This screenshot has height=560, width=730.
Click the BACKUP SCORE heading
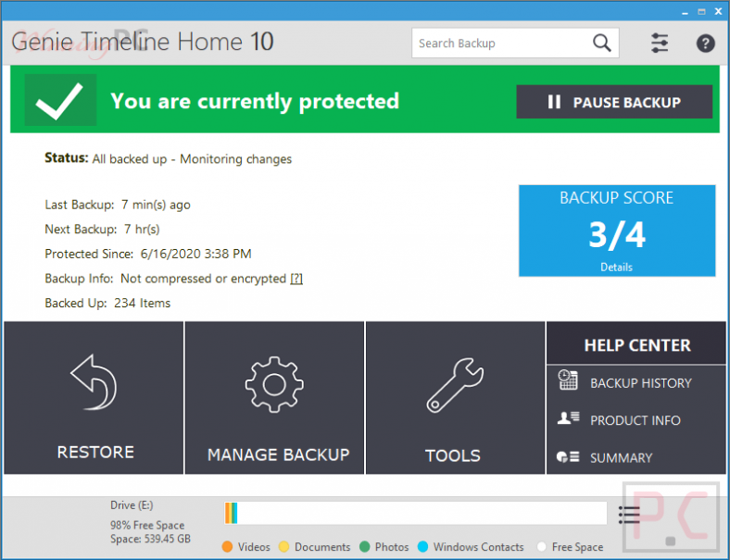click(x=616, y=198)
